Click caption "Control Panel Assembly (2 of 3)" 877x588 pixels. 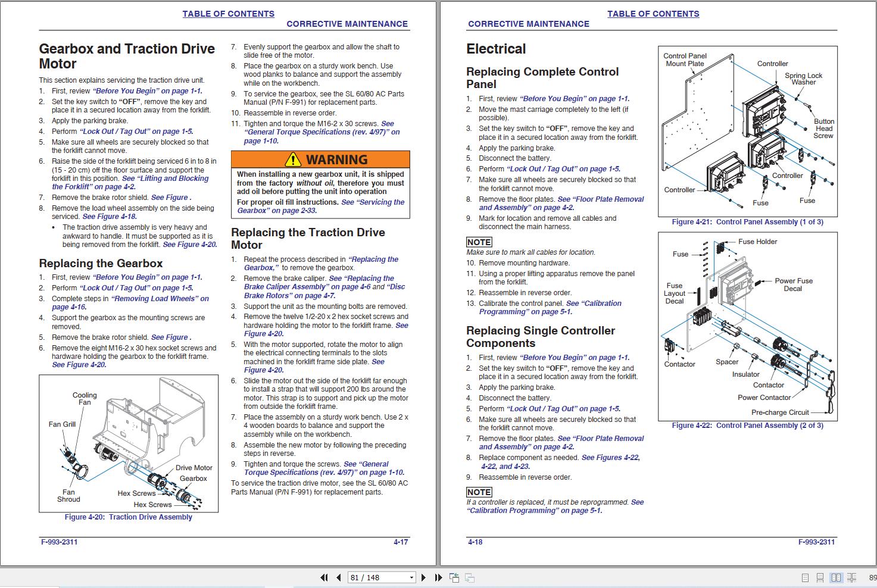[770, 426]
